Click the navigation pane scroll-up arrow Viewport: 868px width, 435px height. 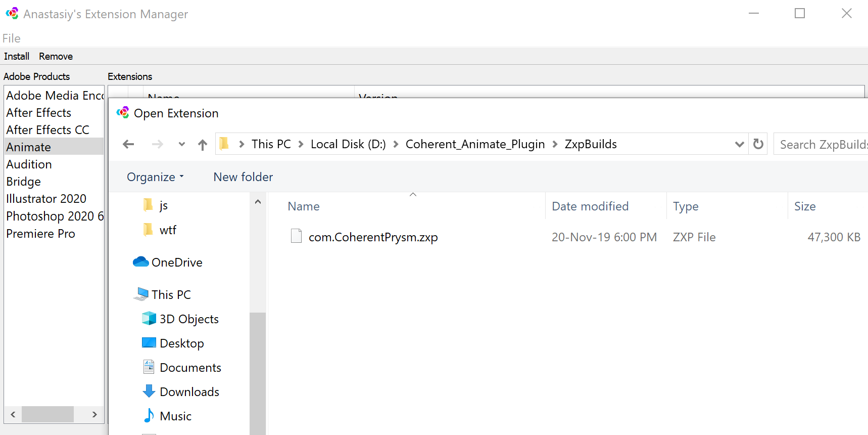[x=258, y=202]
